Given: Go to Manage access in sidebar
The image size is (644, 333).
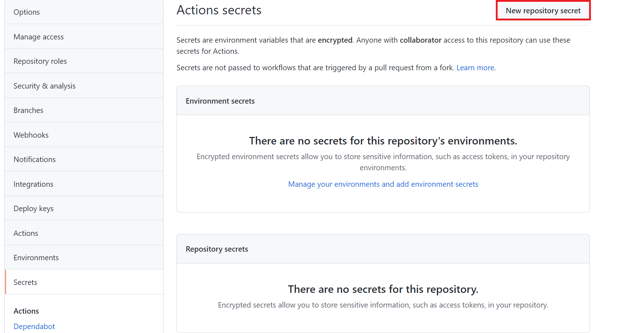Looking at the screenshot, I should [38, 37].
